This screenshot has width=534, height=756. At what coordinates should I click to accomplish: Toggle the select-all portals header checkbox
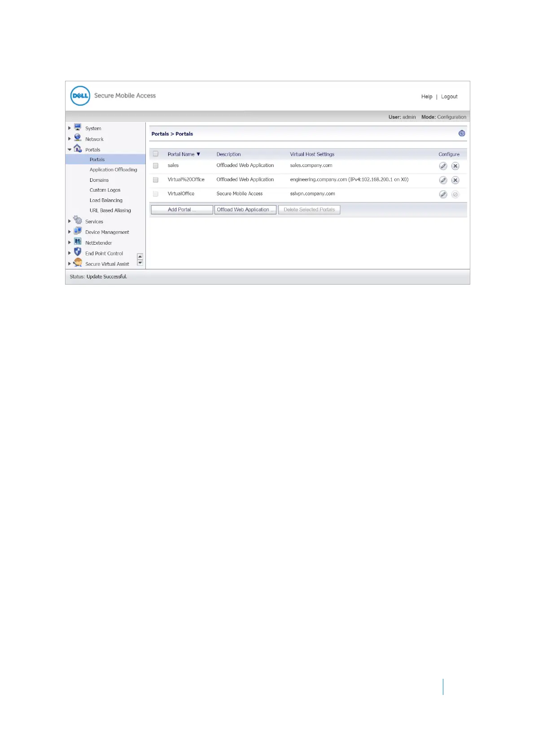click(156, 154)
